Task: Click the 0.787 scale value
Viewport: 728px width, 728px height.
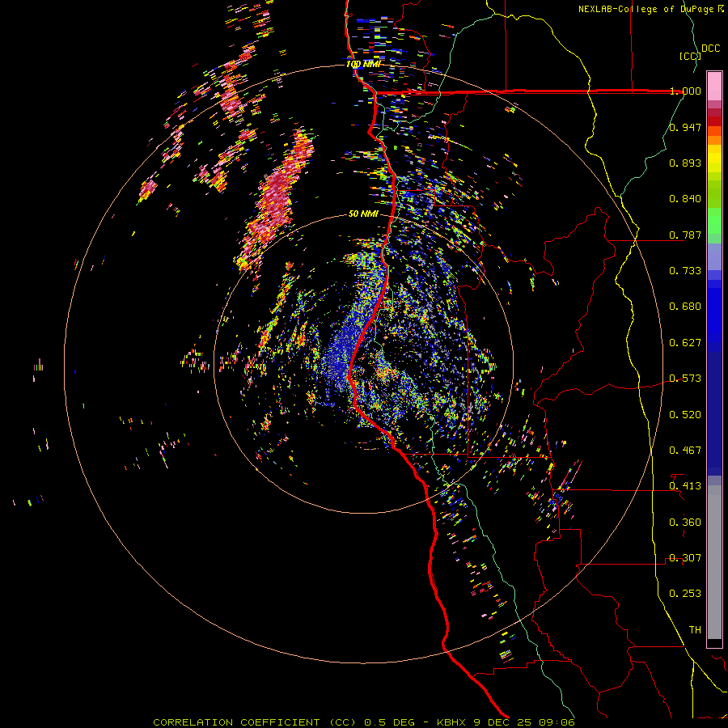Action: [685, 235]
